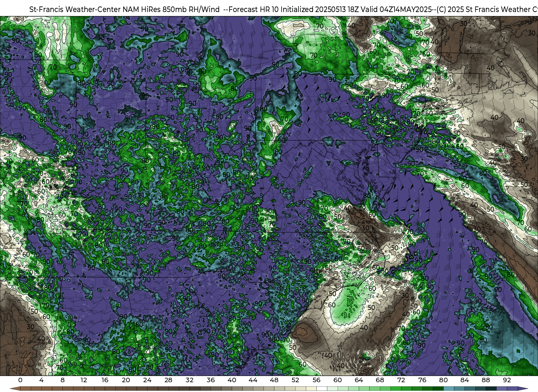Click the colorbar label '12'
The width and height of the screenshot is (538, 392).
[84, 380]
